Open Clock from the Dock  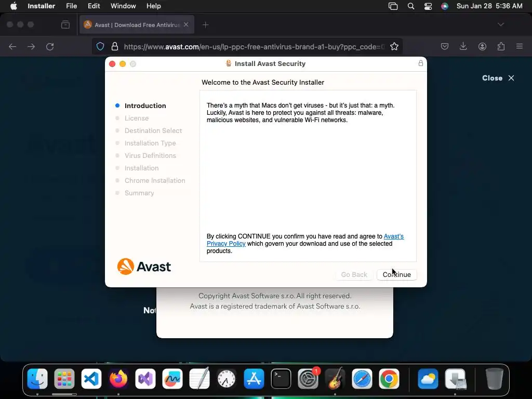[227, 379]
